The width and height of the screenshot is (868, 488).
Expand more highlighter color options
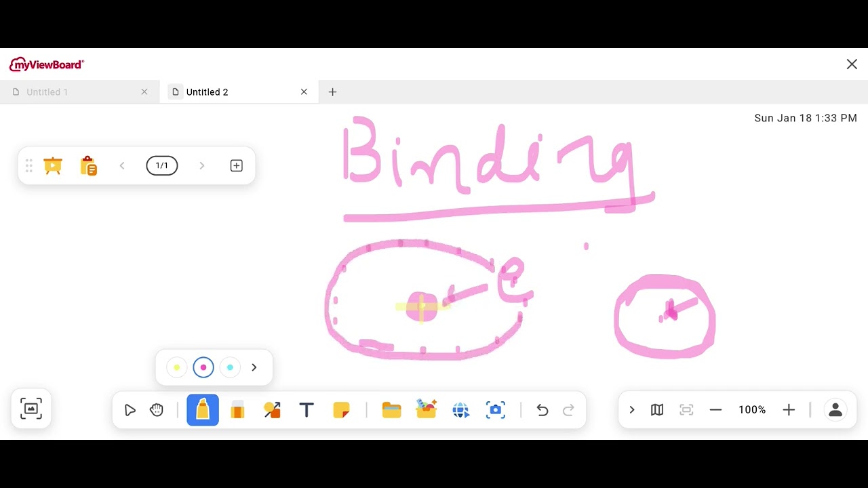tap(254, 367)
